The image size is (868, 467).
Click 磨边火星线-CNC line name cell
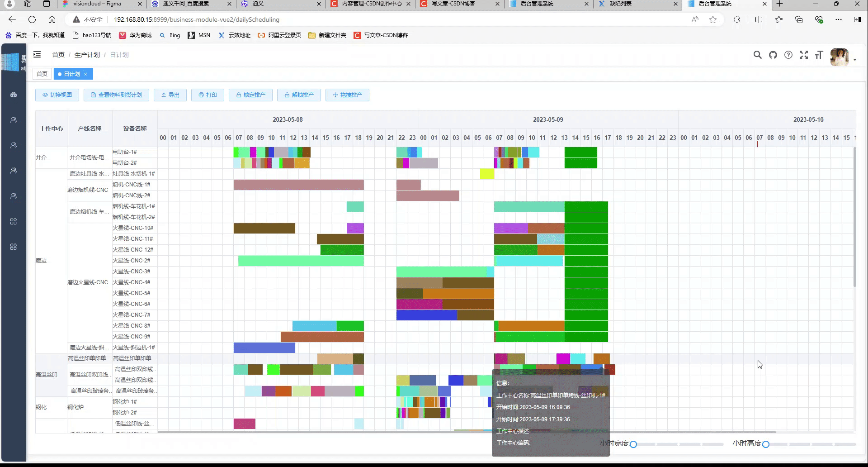(x=90, y=282)
